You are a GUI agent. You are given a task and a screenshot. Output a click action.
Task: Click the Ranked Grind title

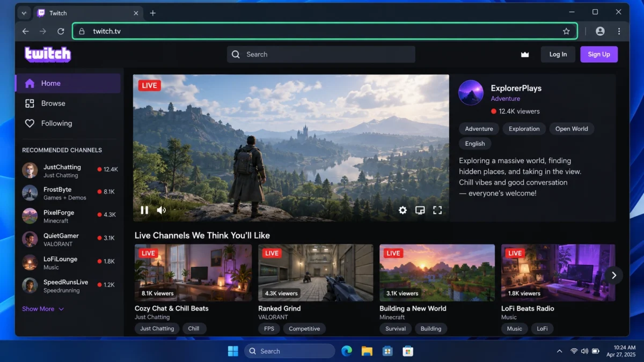[x=280, y=308]
